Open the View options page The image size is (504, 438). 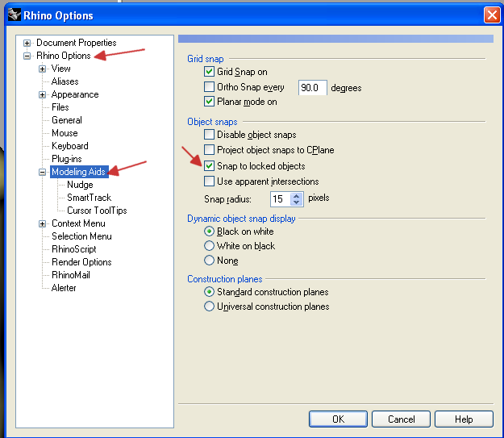[60, 69]
